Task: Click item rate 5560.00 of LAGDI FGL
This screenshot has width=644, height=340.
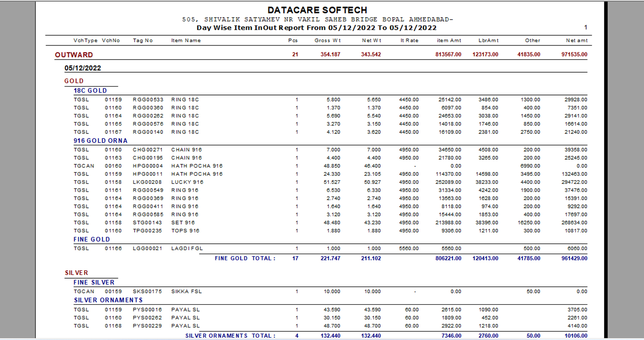Action: (409, 249)
